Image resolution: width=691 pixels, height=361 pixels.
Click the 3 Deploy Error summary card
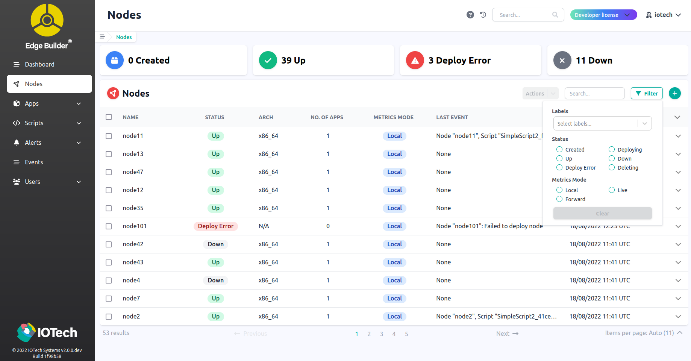(470, 60)
